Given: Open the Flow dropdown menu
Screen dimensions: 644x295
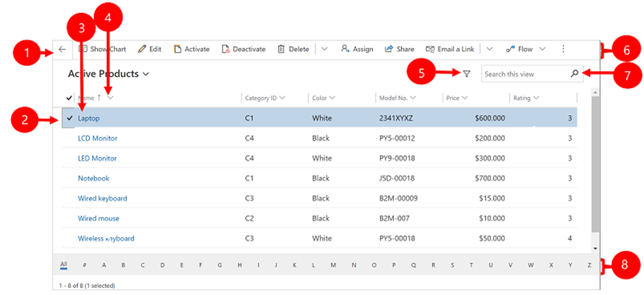Looking at the screenshot, I should pos(541,49).
